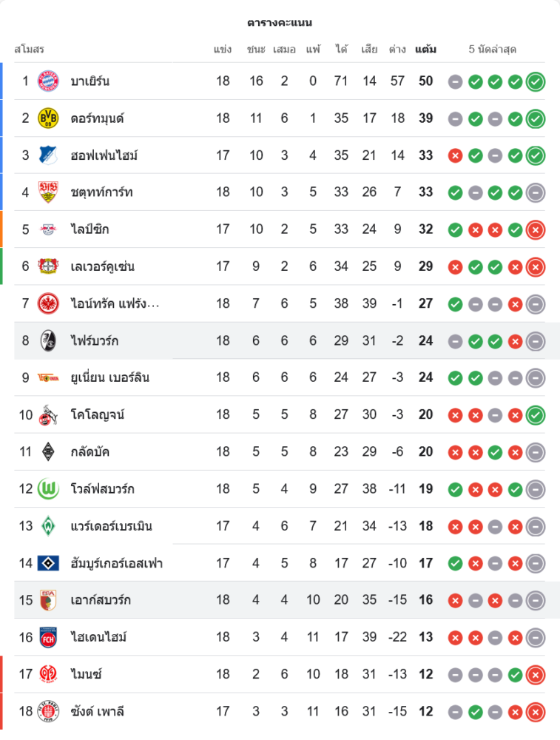Click the Wolfsburg green W logo
Viewport: 560px width, 740px height.
coord(48,489)
